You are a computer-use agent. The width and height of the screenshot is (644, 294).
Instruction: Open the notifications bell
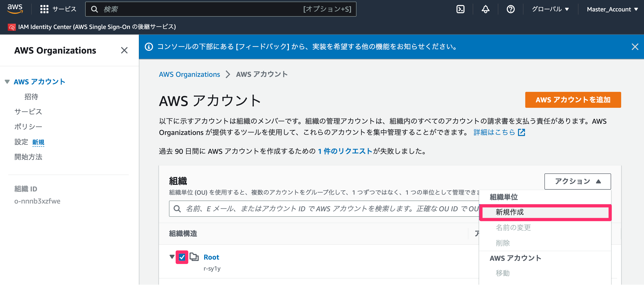pyautogui.click(x=485, y=9)
